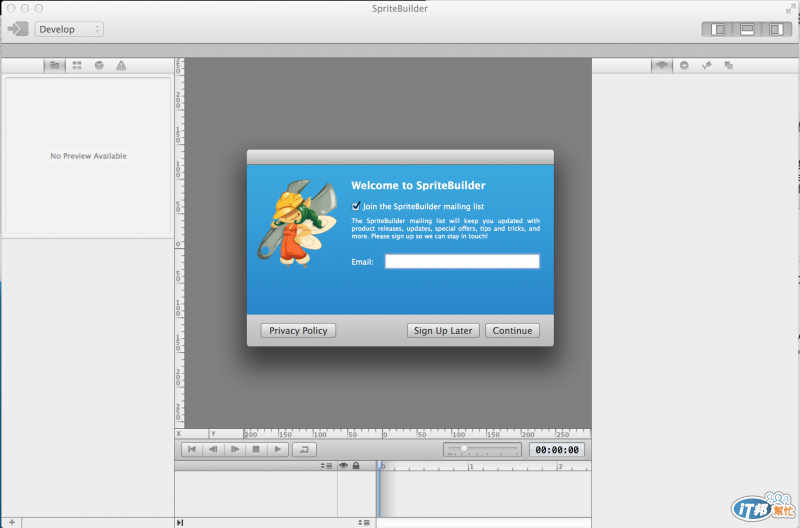Open the templates tab in right panel

pyautogui.click(x=729, y=65)
